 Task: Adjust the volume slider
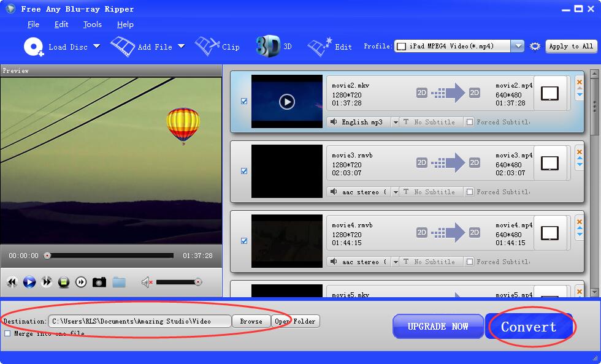pyautogui.click(x=179, y=282)
